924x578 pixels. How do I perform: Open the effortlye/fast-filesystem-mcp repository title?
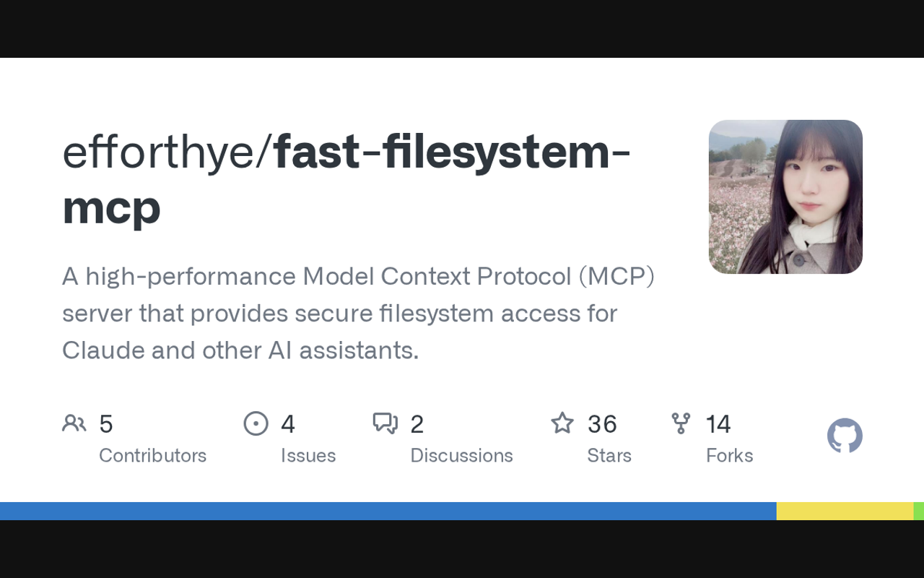(x=346, y=179)
